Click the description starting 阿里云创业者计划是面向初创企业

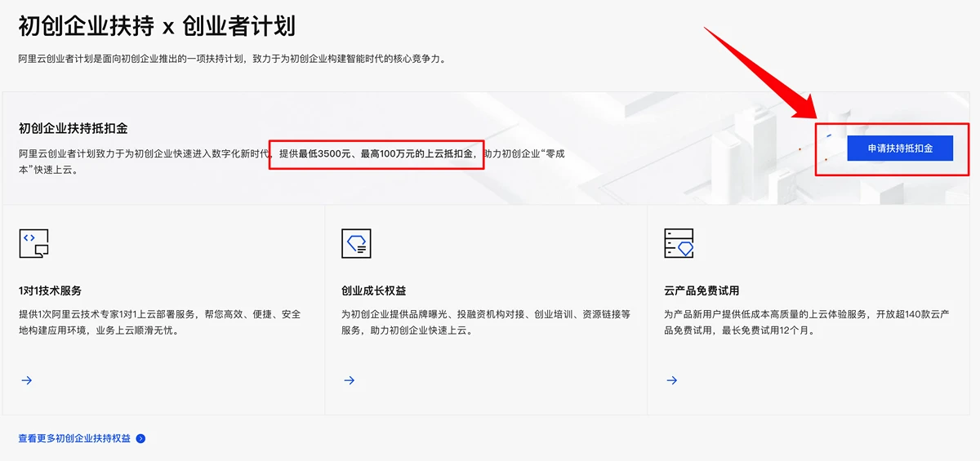pyautogui.click(x=233, y=59)
